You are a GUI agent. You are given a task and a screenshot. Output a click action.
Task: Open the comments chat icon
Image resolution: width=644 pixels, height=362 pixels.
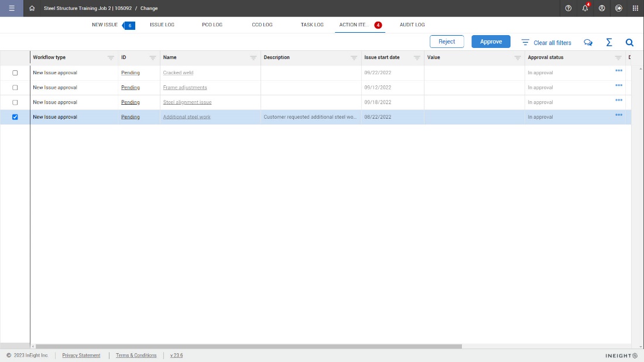(588, 42)
